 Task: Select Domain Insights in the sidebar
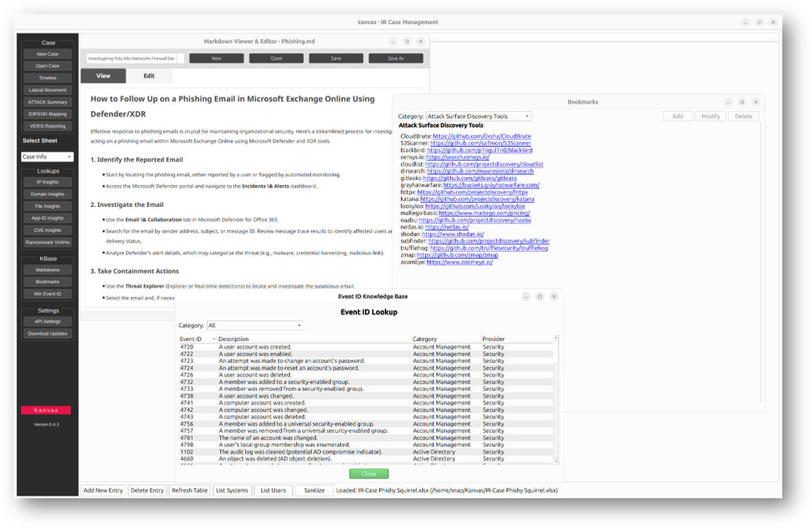tap(47, 194)
